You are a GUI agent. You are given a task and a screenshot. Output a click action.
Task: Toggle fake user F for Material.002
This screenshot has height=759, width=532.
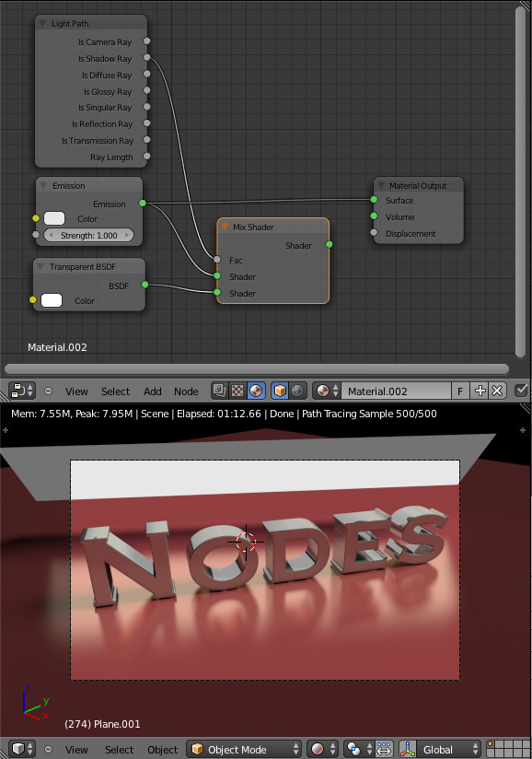[x=460, y=391]
